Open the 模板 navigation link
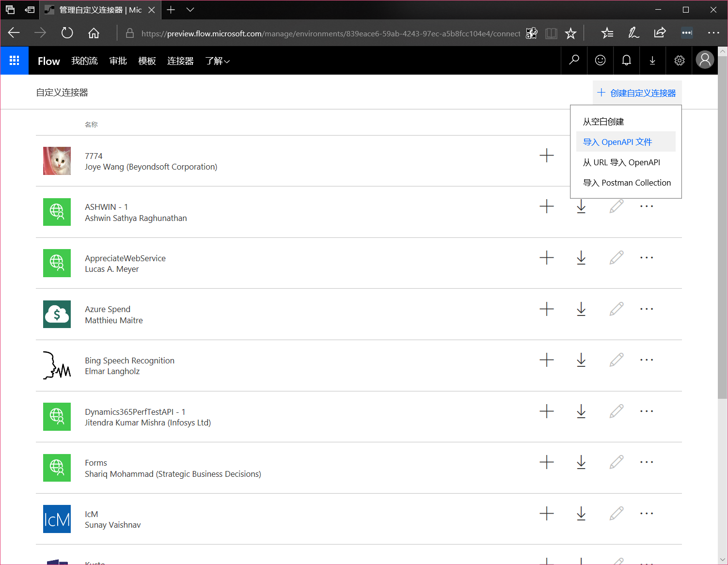 coord(147,61)
